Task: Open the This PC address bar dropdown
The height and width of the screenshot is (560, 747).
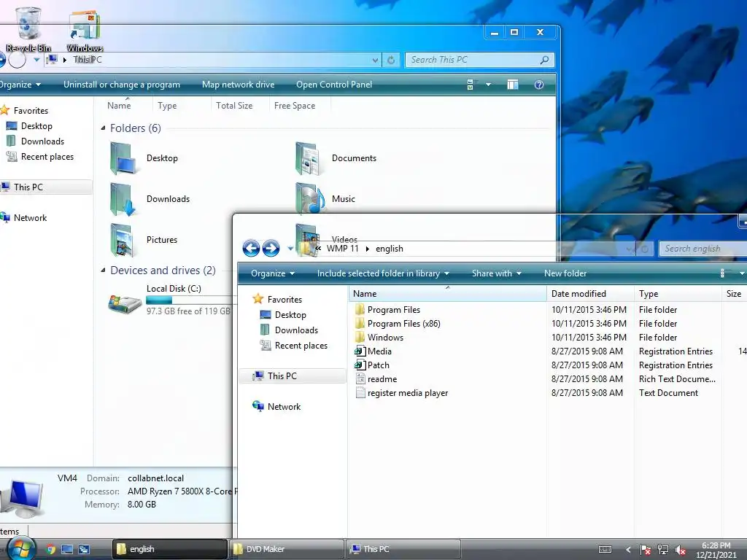Action: pos(376,60)
